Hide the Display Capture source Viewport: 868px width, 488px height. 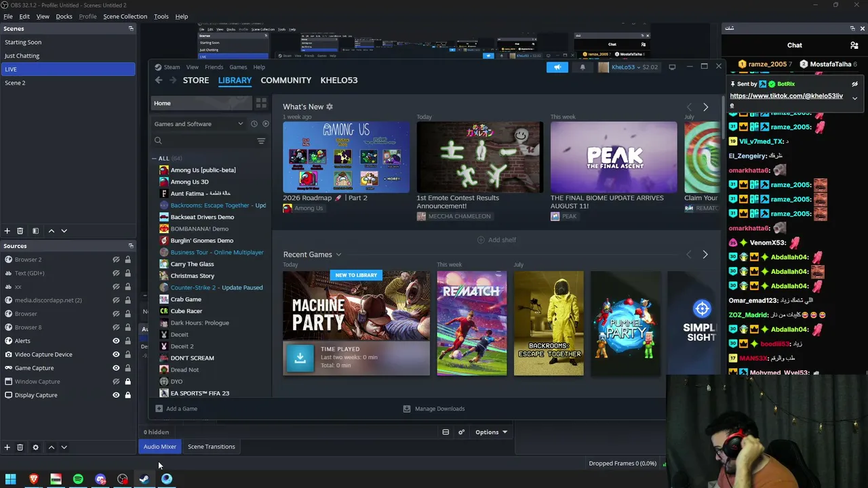click(116, 395)
